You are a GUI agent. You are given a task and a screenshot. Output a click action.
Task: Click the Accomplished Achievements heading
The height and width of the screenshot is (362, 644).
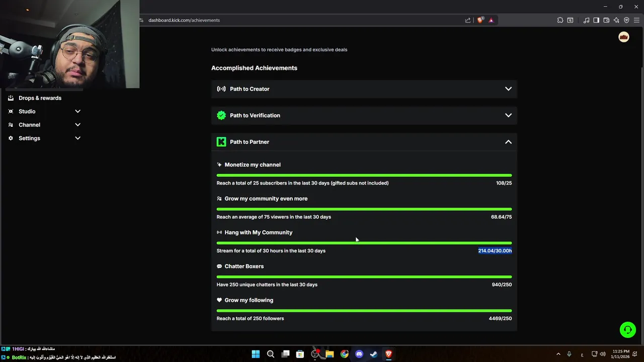point(254,68)
